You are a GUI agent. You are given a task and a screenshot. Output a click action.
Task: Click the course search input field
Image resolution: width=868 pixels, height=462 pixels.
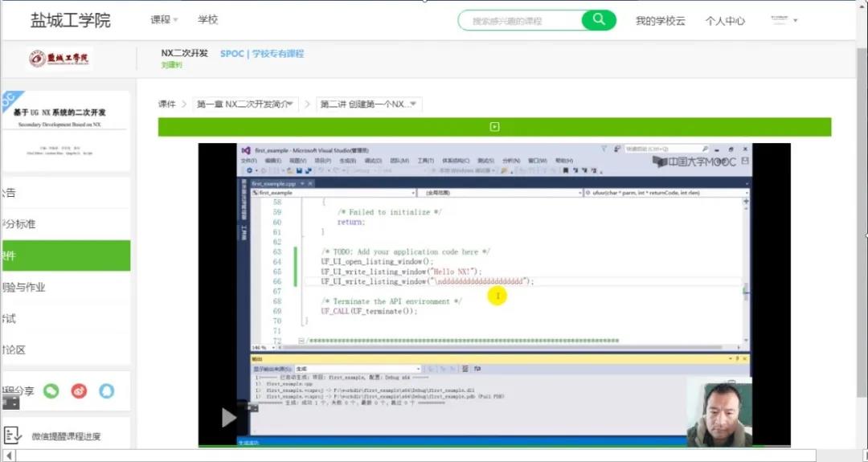pyautogui.click(x=522, y=21)
